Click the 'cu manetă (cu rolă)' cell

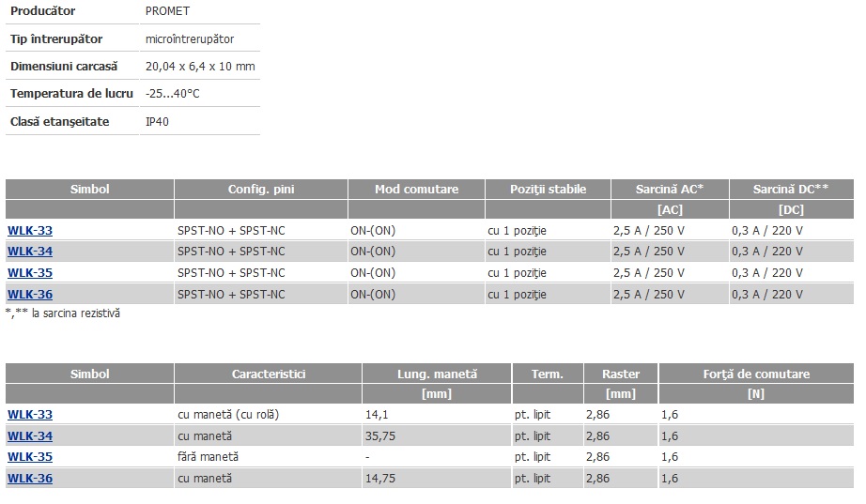(x=228, y=415)
